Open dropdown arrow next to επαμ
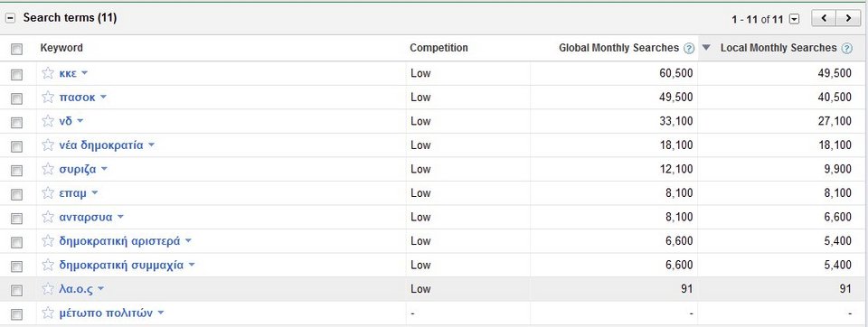The image size is (868, 327). 94,193
